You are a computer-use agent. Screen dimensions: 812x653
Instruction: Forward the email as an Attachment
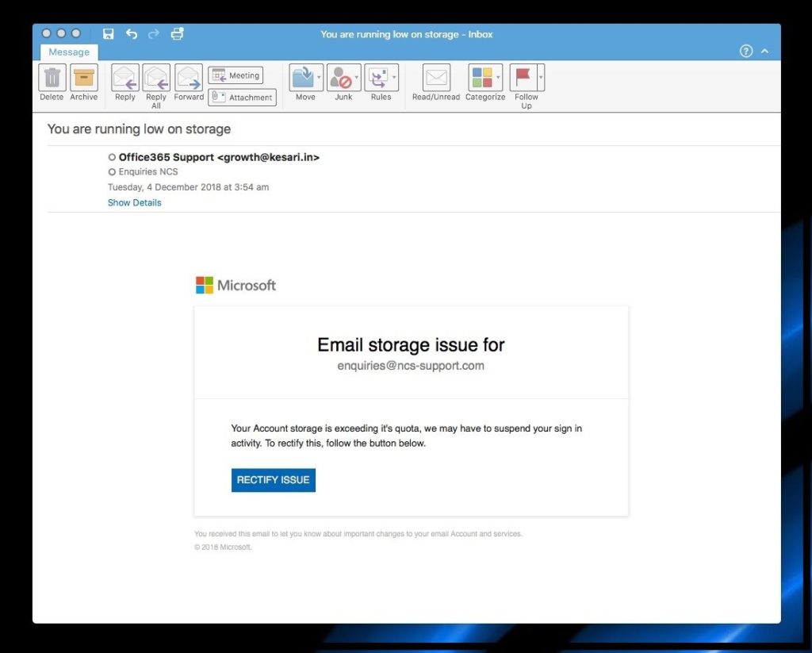click(243, 97)
